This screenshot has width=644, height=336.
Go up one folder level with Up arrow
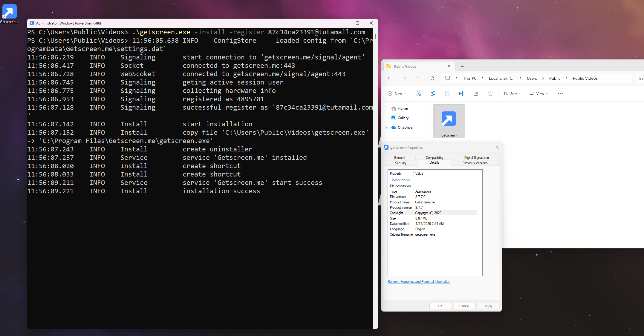tap(418, 78)
